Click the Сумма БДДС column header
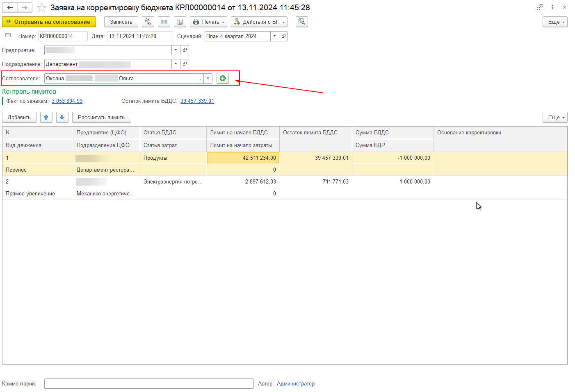The image size is (575, 392). pos(393,133)
